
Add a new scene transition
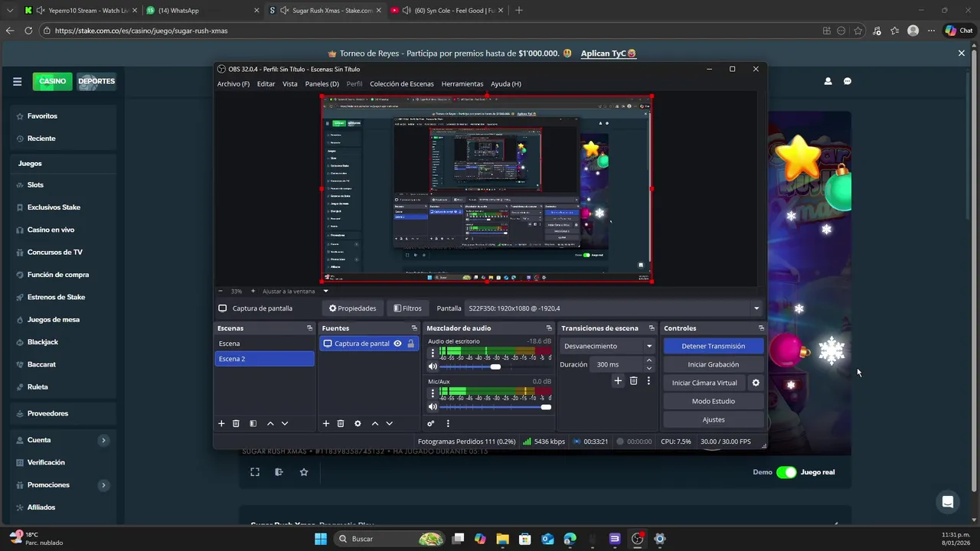click(x=618, y=380)
